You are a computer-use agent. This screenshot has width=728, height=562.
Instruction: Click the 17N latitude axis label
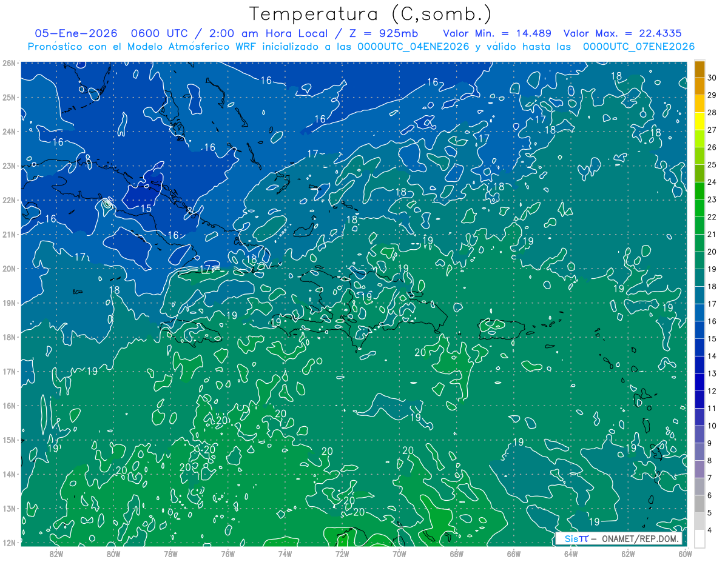(x=8, y=371)
